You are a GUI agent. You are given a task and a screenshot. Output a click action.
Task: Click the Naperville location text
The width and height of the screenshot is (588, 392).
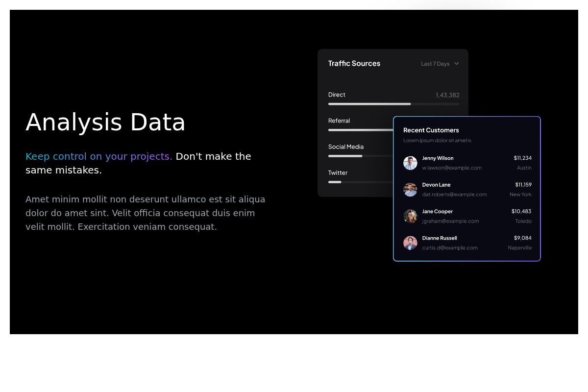[519, 248]
